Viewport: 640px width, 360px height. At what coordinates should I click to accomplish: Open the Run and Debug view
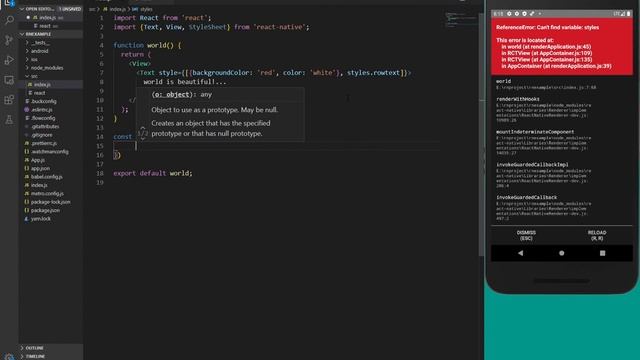point(9,60)
